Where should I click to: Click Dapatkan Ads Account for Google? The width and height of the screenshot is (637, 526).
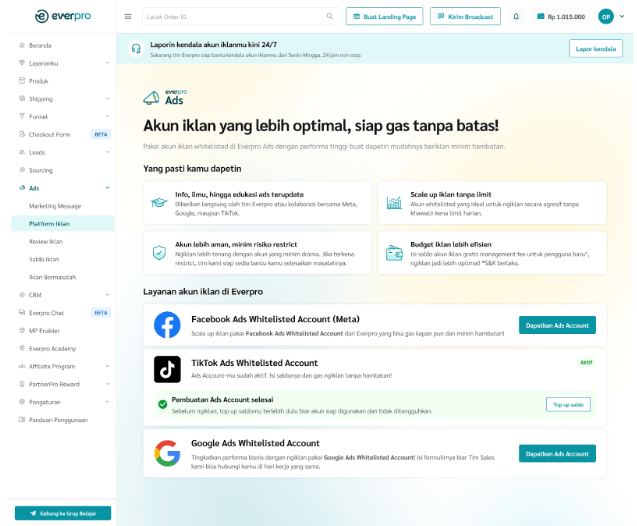[557, 454]
